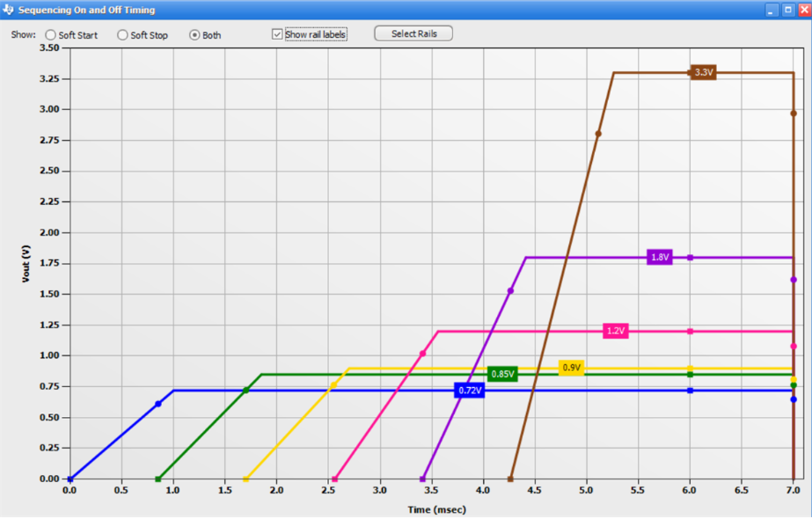Click the Time (msec) axis title

pyautogui.click(x=436, y=510)
